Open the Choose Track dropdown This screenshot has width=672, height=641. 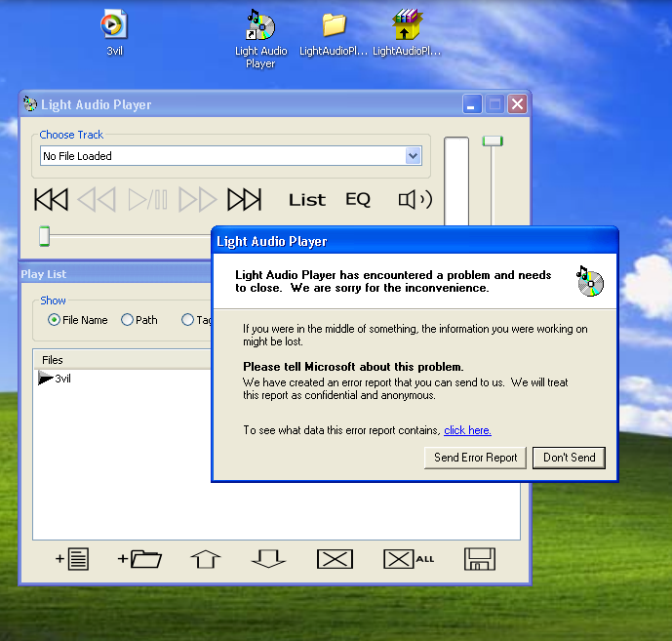[x=413, y=156]
